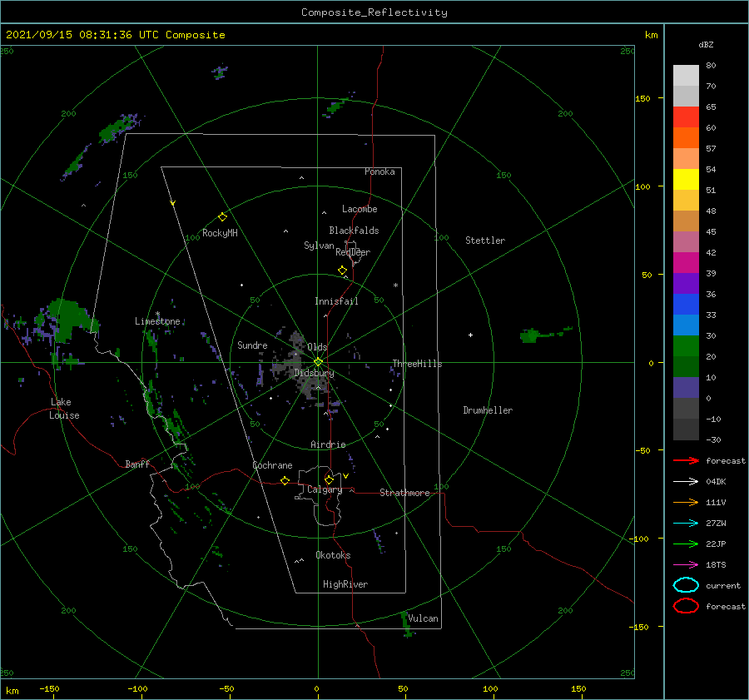Click the yellow diamond marker near RockyMH
This screenshot has width=749, height=700.
(222, 217)
